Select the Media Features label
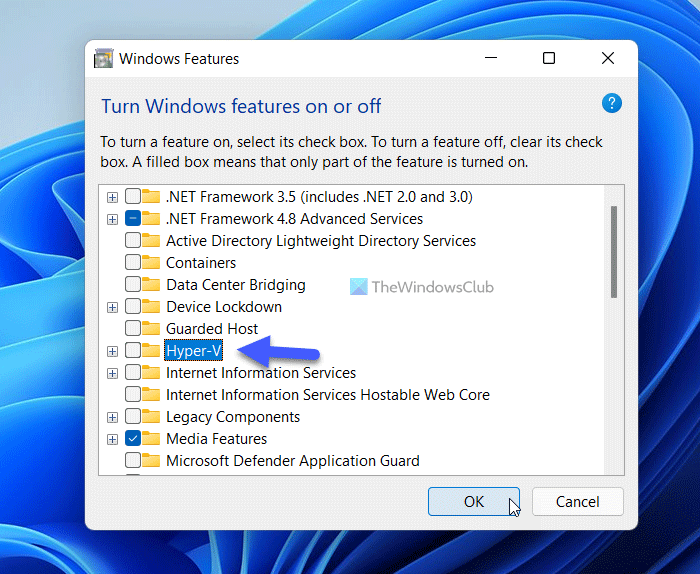The width and height of the screenshot is (700, 574). [x=217, y=439]
